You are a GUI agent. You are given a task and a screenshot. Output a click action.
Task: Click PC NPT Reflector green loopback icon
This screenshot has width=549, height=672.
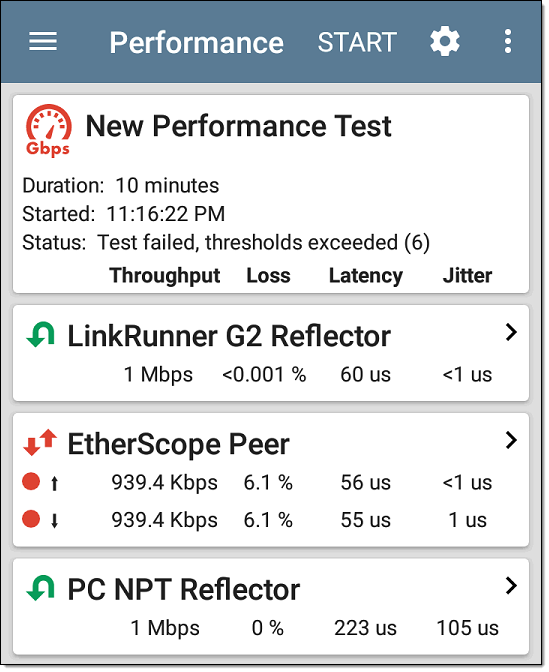point(41,588)
